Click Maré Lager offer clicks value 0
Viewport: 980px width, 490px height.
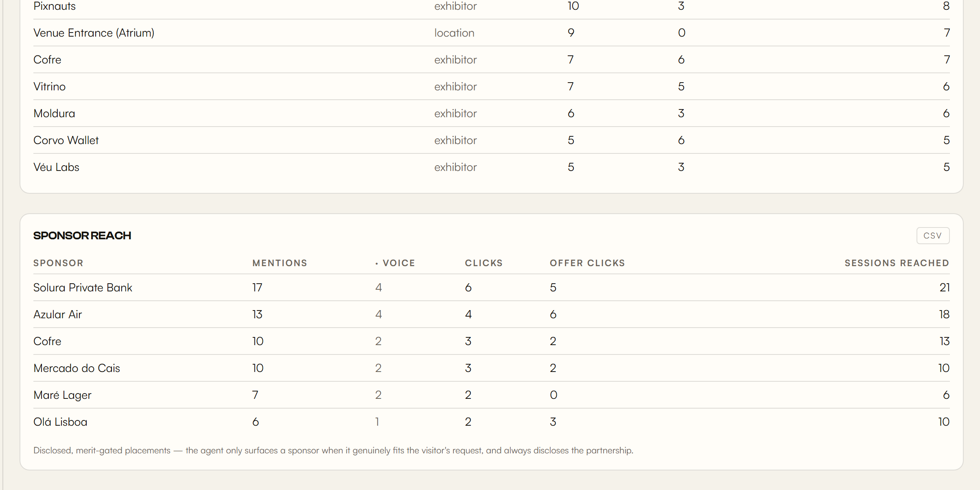[x=553, y=395]
